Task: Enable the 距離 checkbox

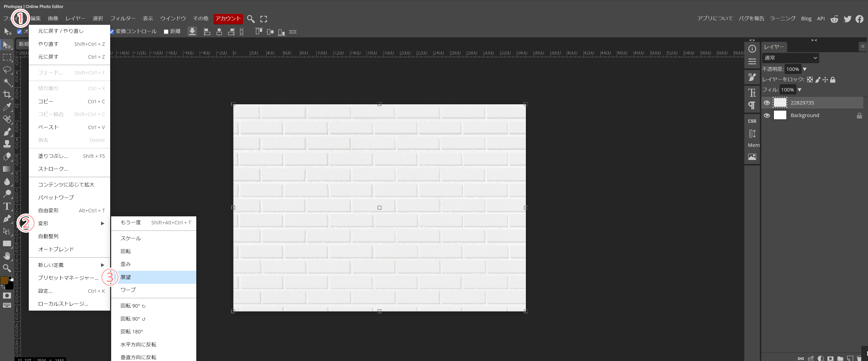Action: pos(166,32)
